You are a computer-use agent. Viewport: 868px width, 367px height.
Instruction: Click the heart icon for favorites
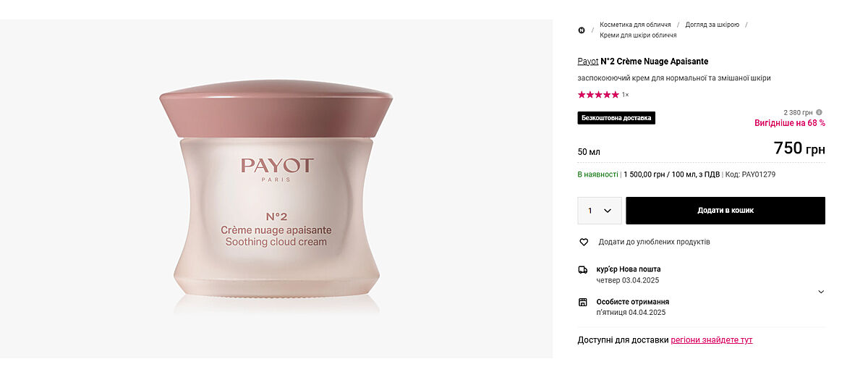point(584,242)
